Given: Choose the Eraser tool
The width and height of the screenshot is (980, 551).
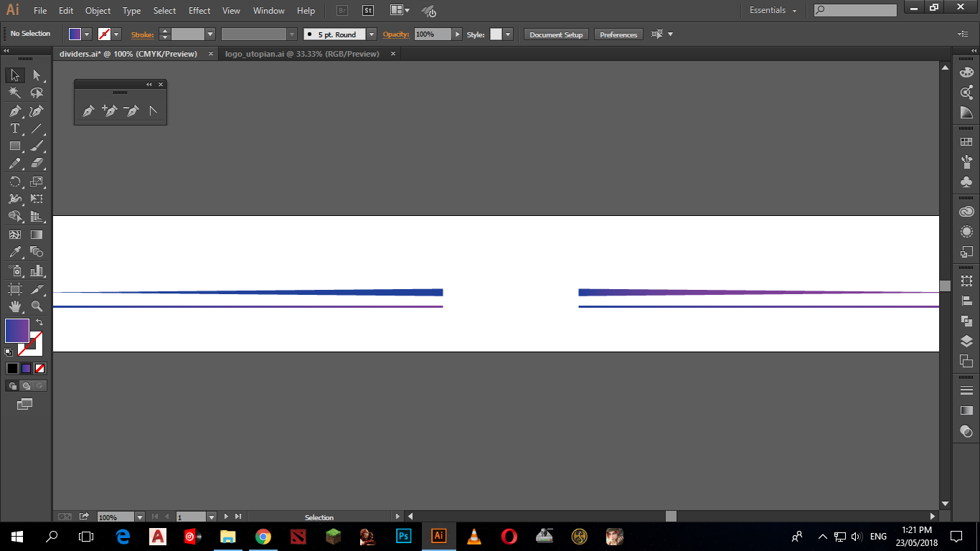Looking at the screenshot, I should 37,164.
